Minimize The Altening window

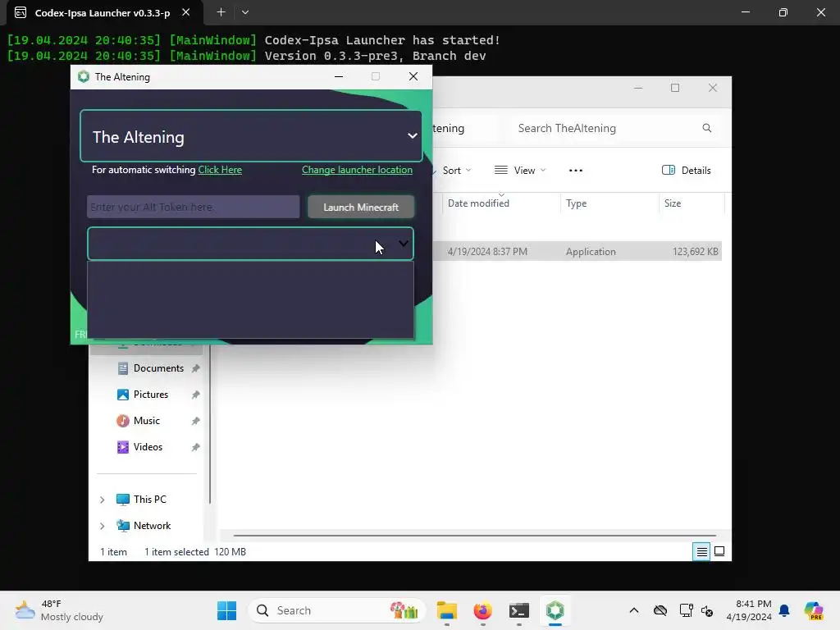339,76
